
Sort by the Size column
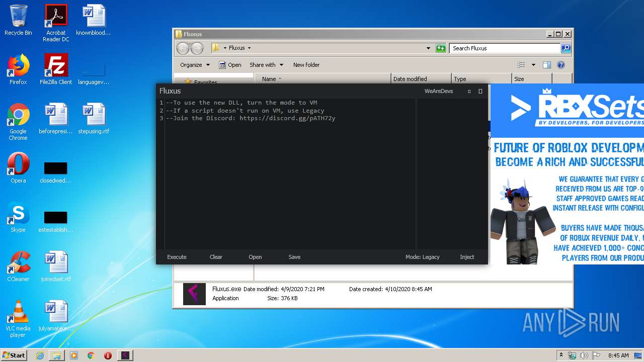(532, 79)
